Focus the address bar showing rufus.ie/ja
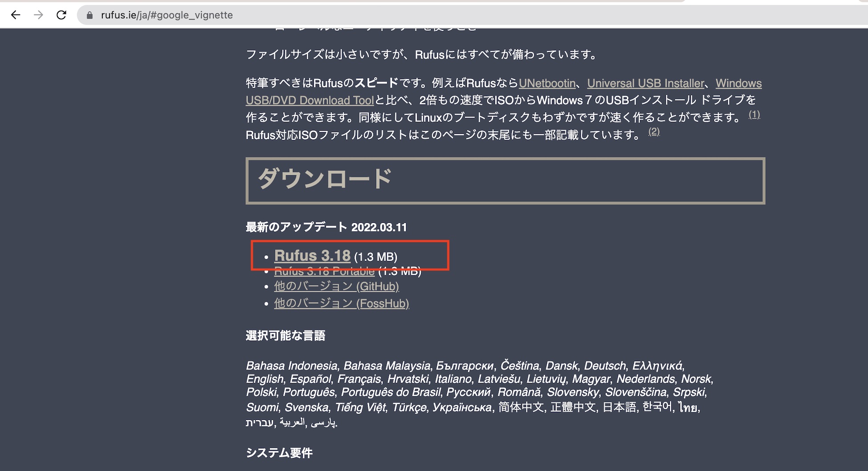868x471 pixels. point(472,15)
